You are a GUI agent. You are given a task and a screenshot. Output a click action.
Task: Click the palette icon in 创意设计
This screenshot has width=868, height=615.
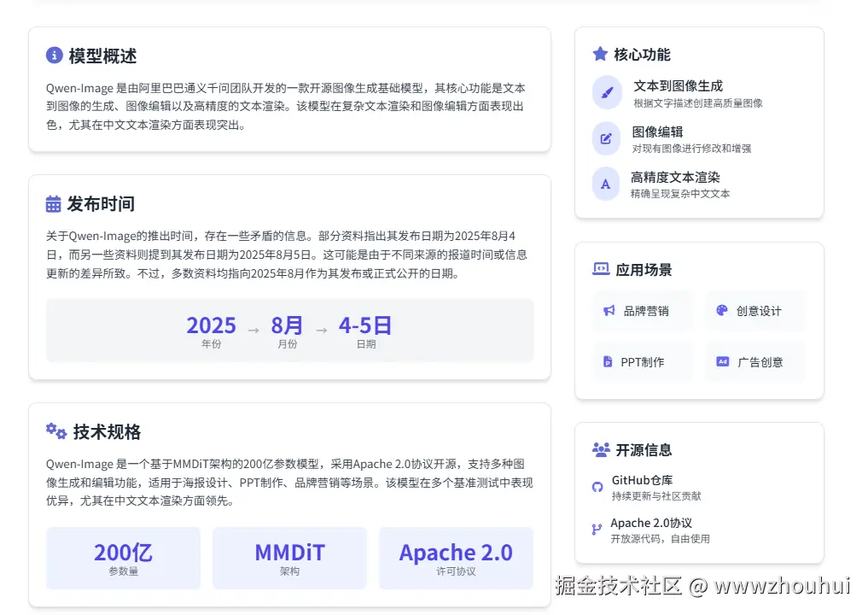pyautogui.click(x=722, y=310)
